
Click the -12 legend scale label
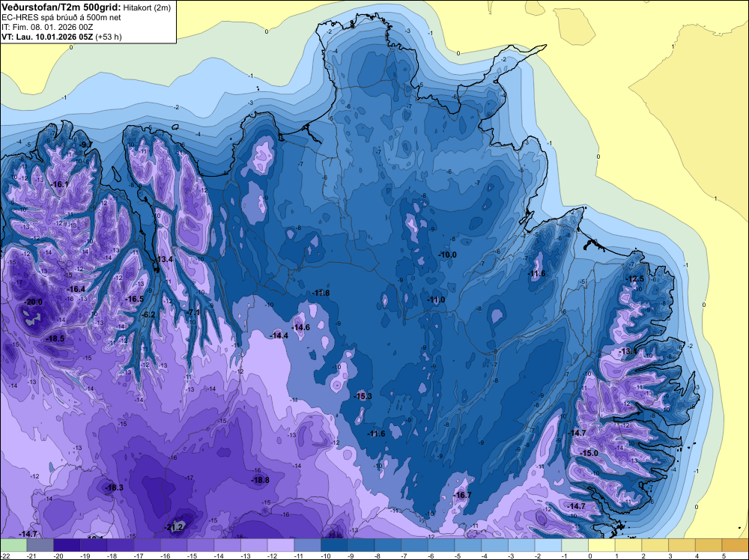[273, 556]
